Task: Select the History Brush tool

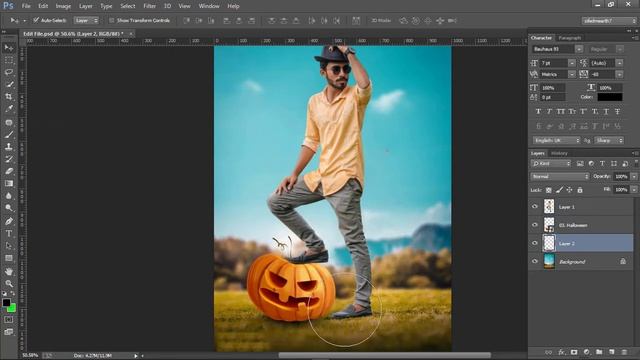Action: click(9, 159)
